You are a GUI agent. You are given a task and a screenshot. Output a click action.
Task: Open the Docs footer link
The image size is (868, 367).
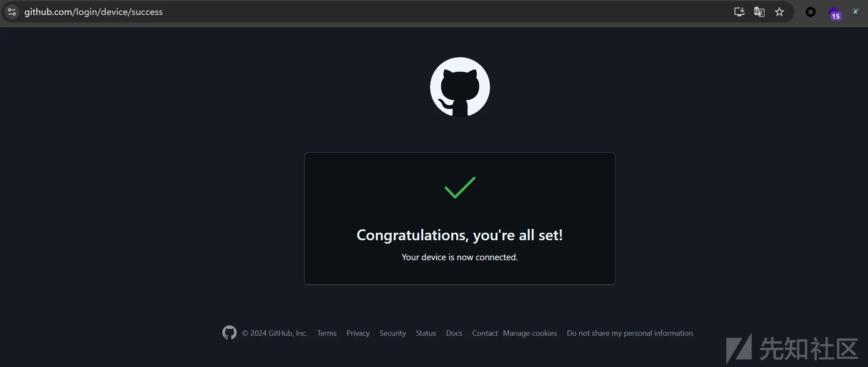pos(454,333)
